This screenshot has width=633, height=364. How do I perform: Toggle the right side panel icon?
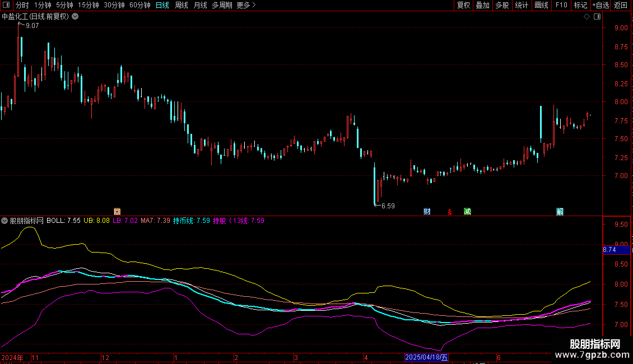pyautogui.click(x=597, y=17)
